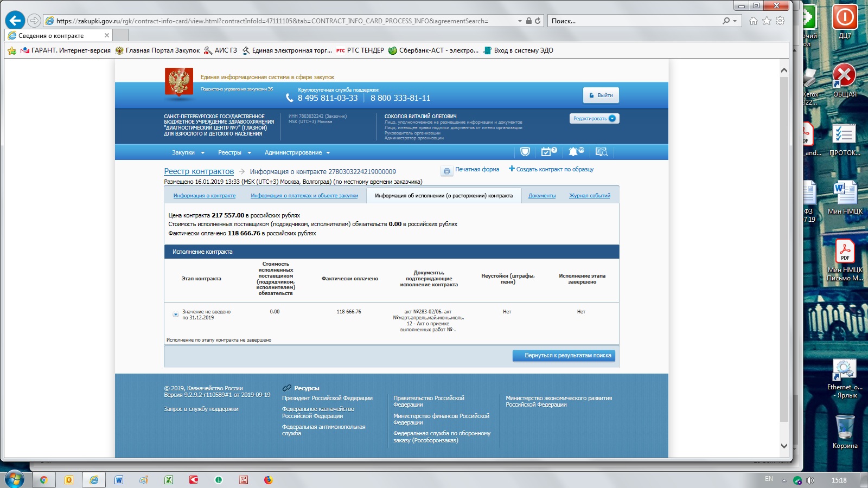Expand the contract stage row arrow
The height and width of the screenshot is (488, 868).
pos(176,314)
